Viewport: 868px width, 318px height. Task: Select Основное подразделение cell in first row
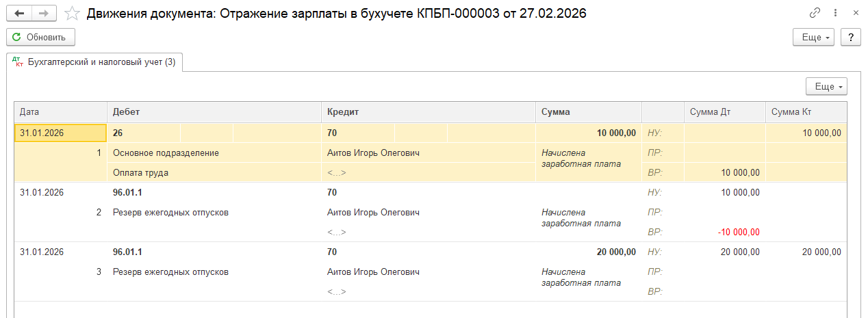pyautogui.click(x=166, y=153)
